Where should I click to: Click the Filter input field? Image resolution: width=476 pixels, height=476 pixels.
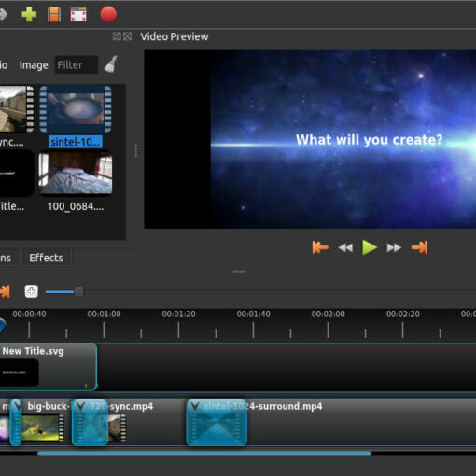[77, 64]
